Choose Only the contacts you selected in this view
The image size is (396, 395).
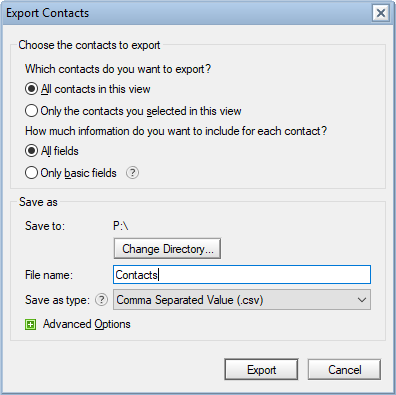click(x=31, y=111)
